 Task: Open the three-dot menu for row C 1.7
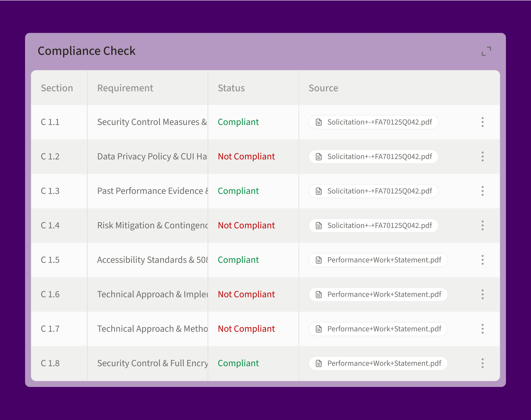[x=482, y=329]
